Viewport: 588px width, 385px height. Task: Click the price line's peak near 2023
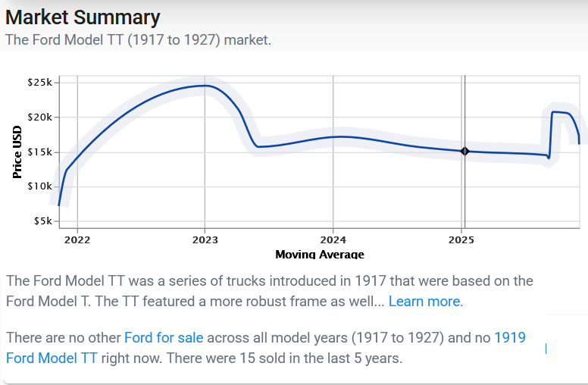[205, 86]
